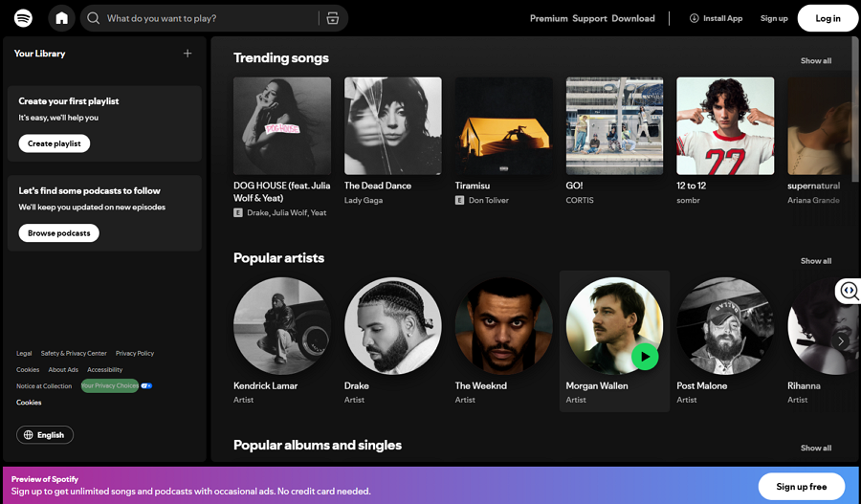Open GO! by CORTIS cover
This screenshot has height=504, width=861.
pyautogui.click(x=614, y=125)
